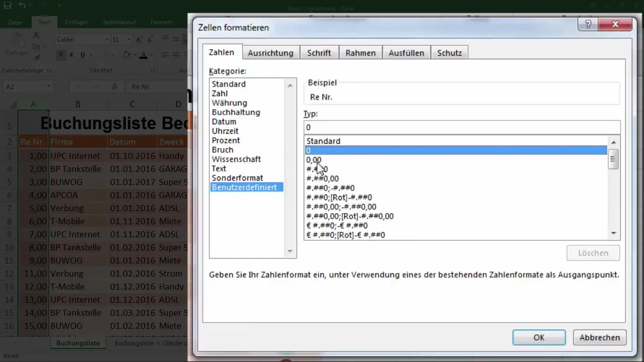The image size is (644, 362).
Task: Click the Abbrechen button
Action: (599, 337)
